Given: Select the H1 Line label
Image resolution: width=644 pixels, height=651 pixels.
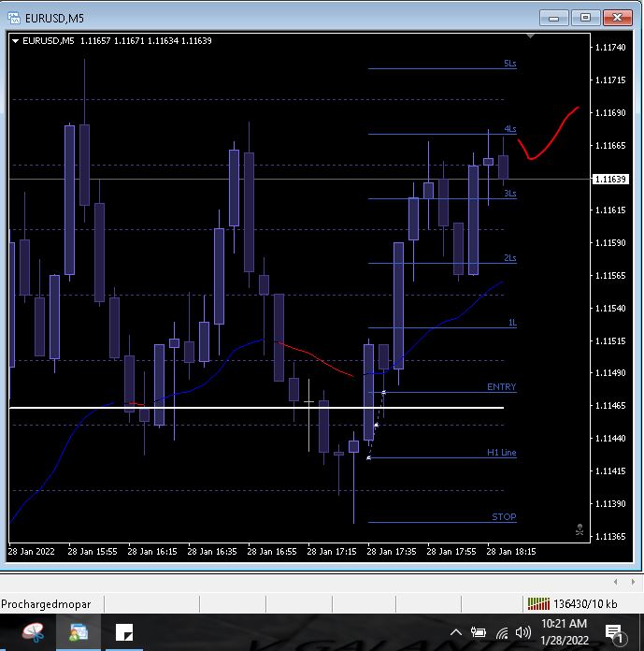Looking at the screenshot, I should click(x=501, y=453).
